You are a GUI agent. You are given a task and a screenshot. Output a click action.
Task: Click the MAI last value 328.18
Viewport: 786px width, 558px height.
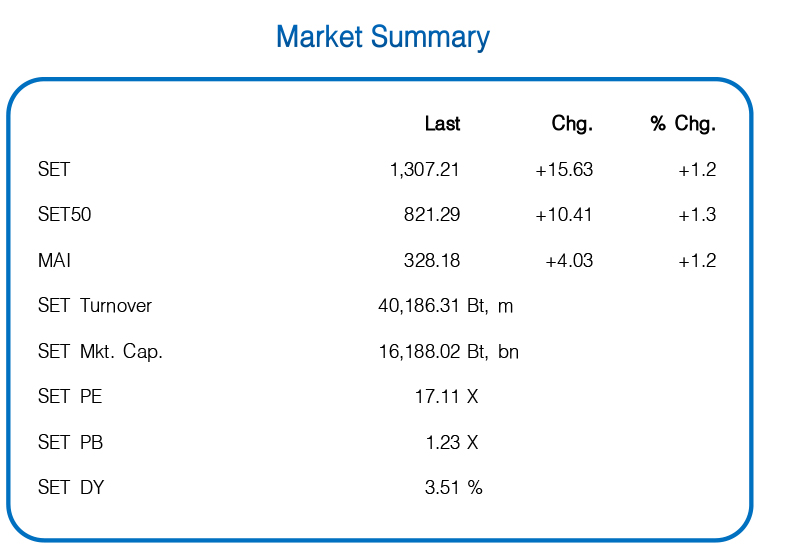click(x=432, y=261)
